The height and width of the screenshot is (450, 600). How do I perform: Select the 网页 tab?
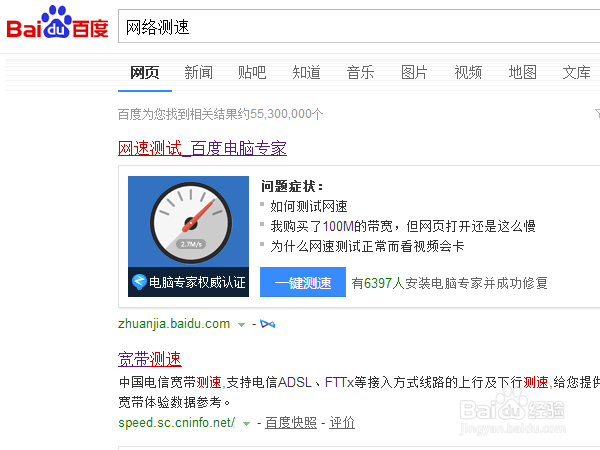145,72
